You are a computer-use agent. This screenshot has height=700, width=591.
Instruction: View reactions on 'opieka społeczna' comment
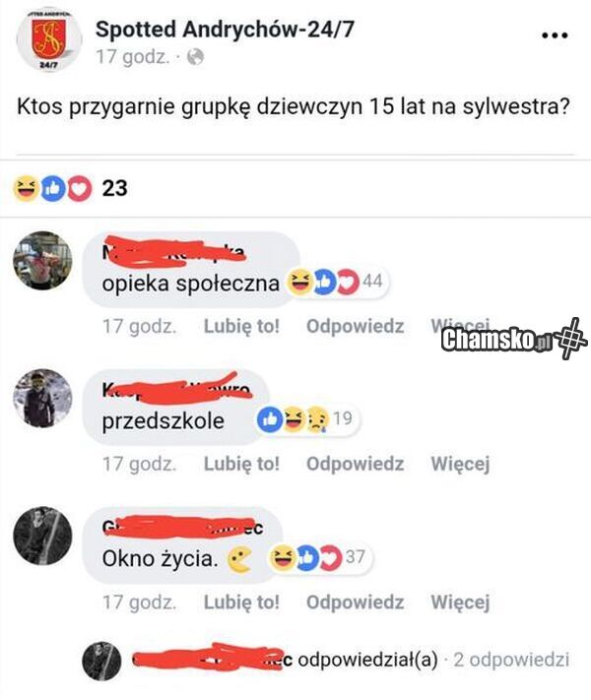pos(336,282)
